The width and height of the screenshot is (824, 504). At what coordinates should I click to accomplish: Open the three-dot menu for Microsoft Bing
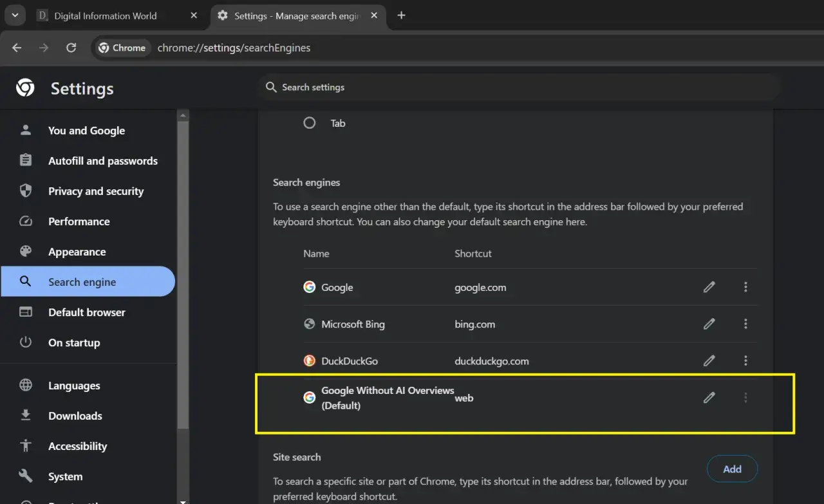click(745, 324)
